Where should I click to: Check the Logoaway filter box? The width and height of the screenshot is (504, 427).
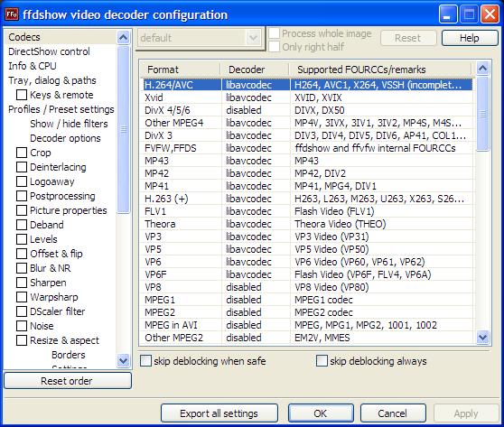(x=22, y=181)
